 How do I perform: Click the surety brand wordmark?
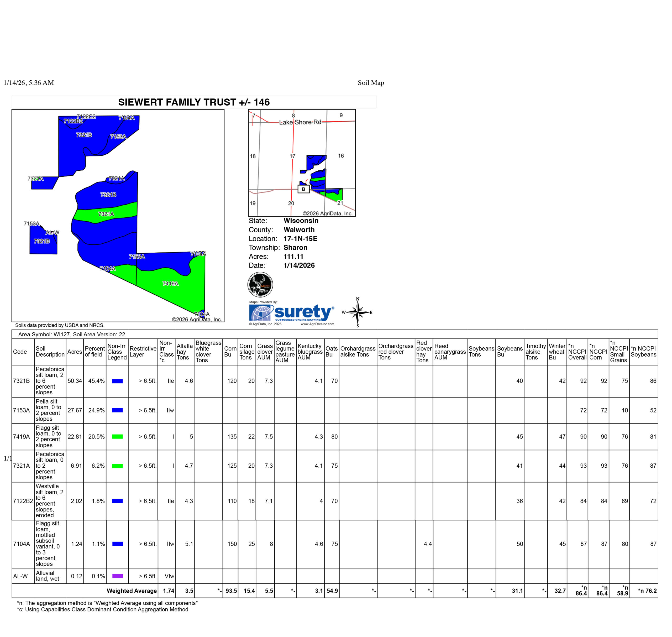[x=303, y=311]
